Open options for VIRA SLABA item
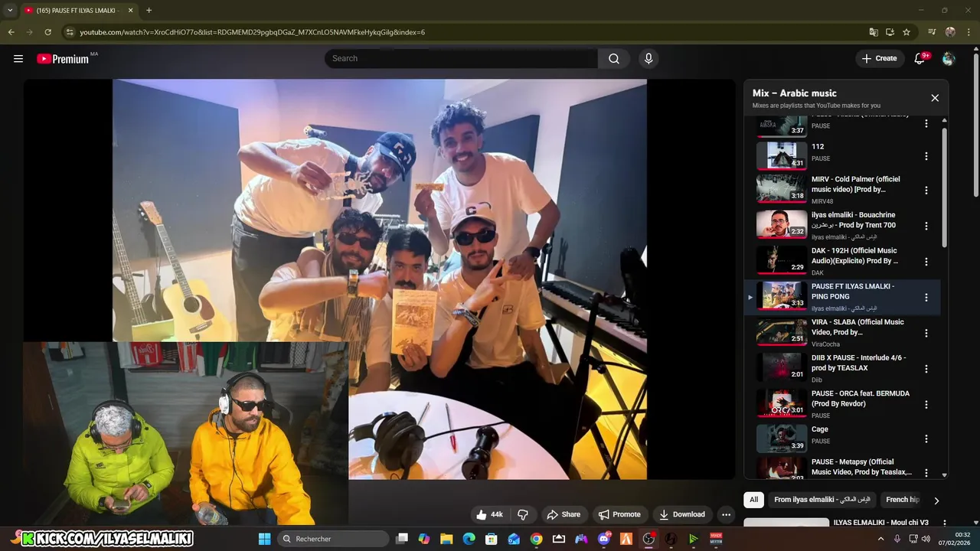This screenshot has height=551, width=980. 926,333
